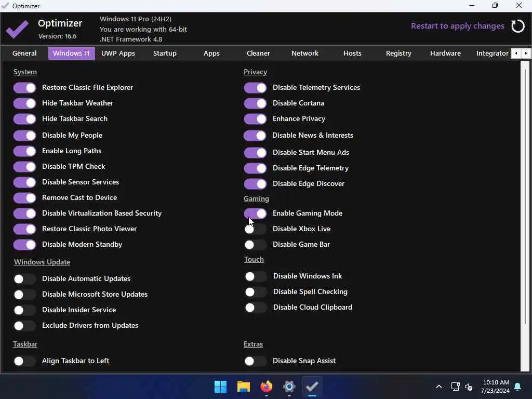Viewport: 532px width, 399px height.
Task: Launch Firefox from the taskbar
Action: 267,387
